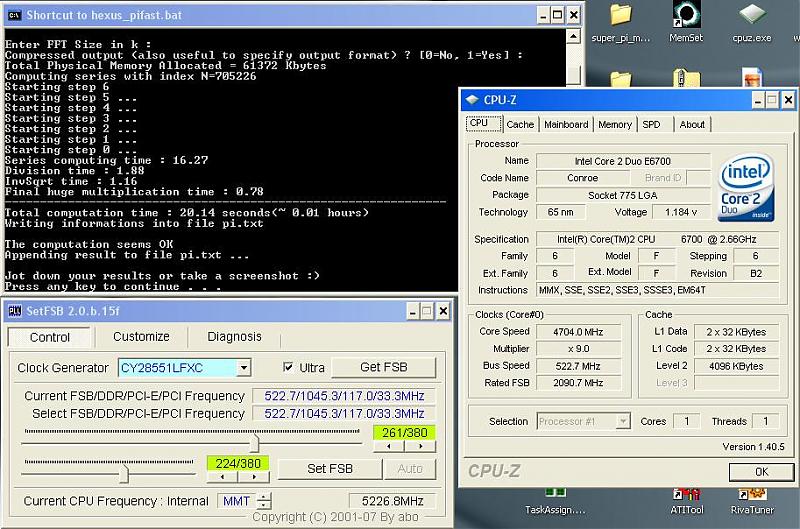
Task: Switch to the Control tab in SetFSB
Action: coord(49,337)
